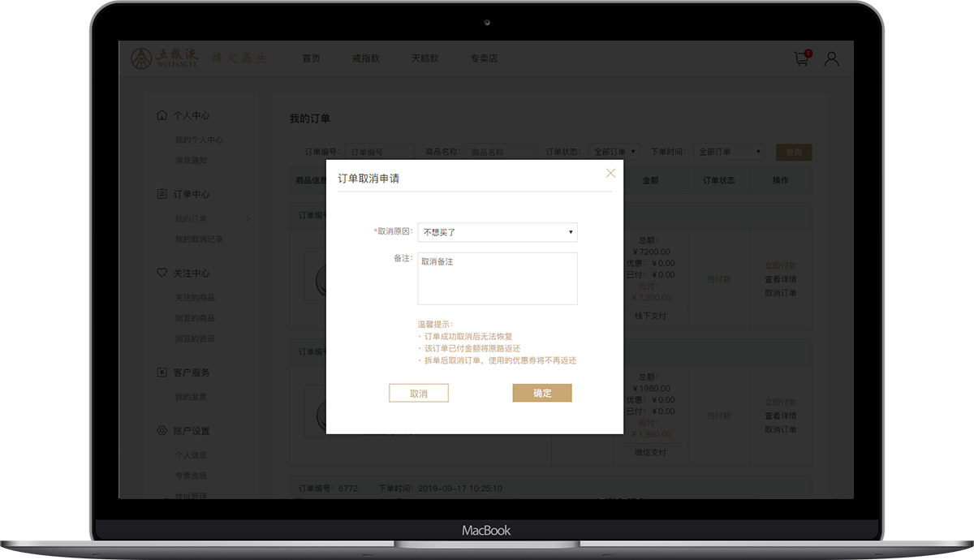
Task: Open 关注的商品 in sidebar
Action: pos(196,297)
